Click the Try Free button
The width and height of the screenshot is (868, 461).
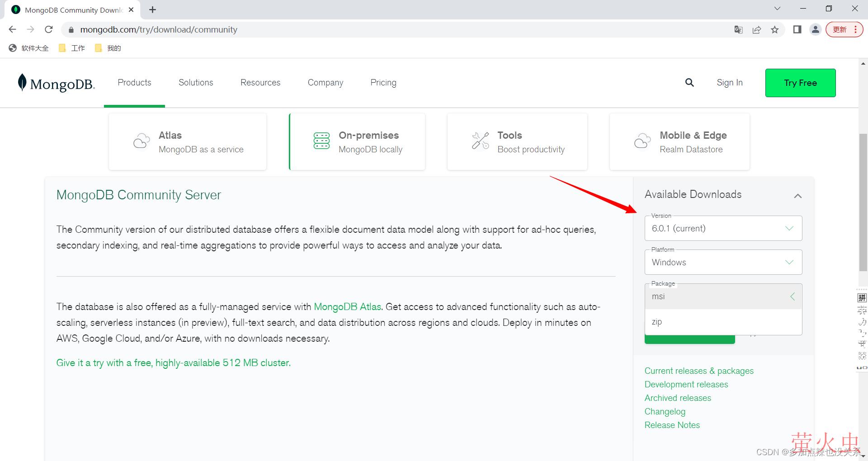coord(800,83)
